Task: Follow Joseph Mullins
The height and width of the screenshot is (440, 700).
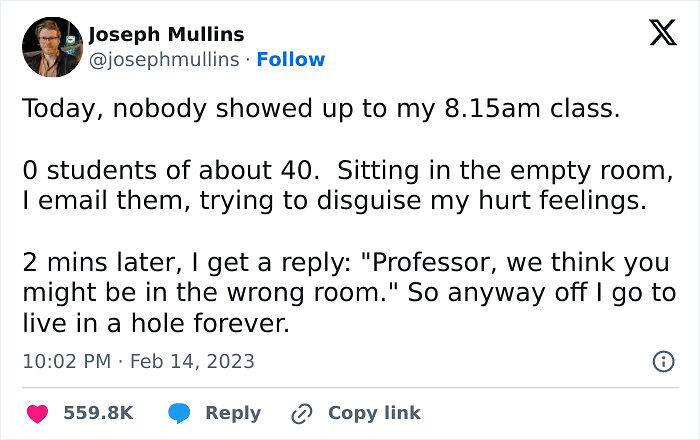Action: click(x=291, y=59)
